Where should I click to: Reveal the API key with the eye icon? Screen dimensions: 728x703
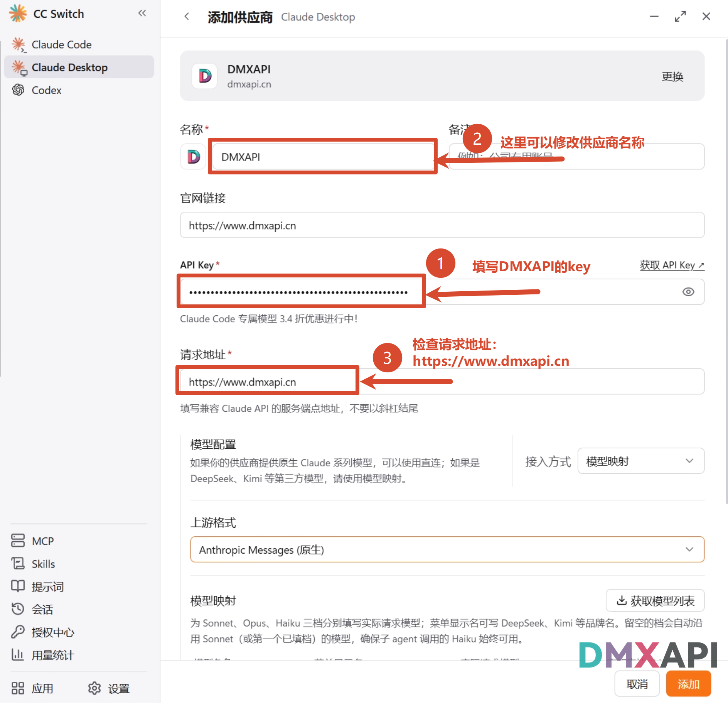tap(688, 292)
